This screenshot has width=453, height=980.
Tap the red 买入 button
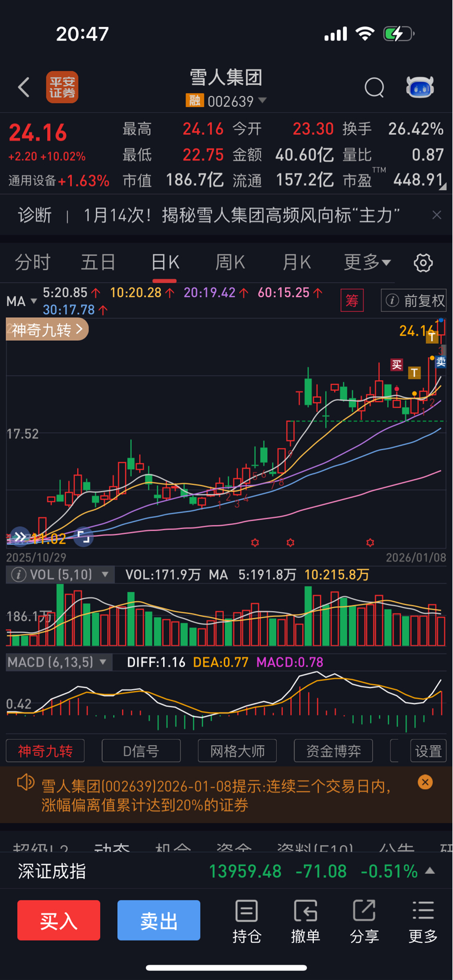pos(58,920)
